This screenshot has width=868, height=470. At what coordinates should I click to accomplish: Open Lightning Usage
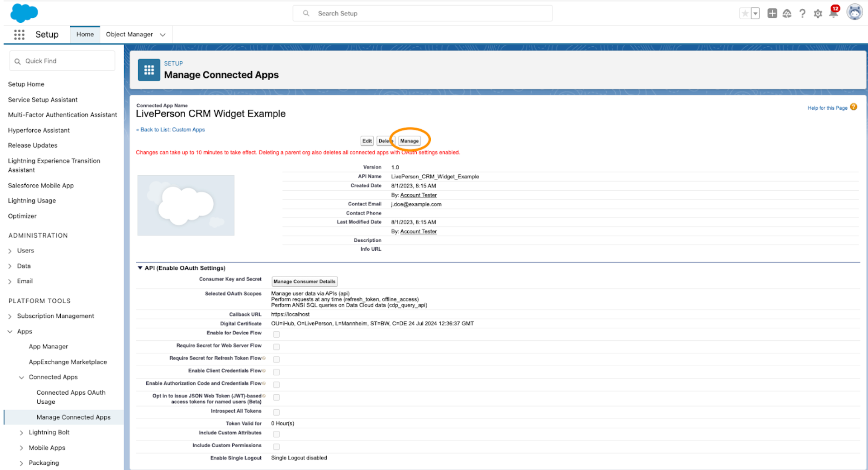[32, 201]
